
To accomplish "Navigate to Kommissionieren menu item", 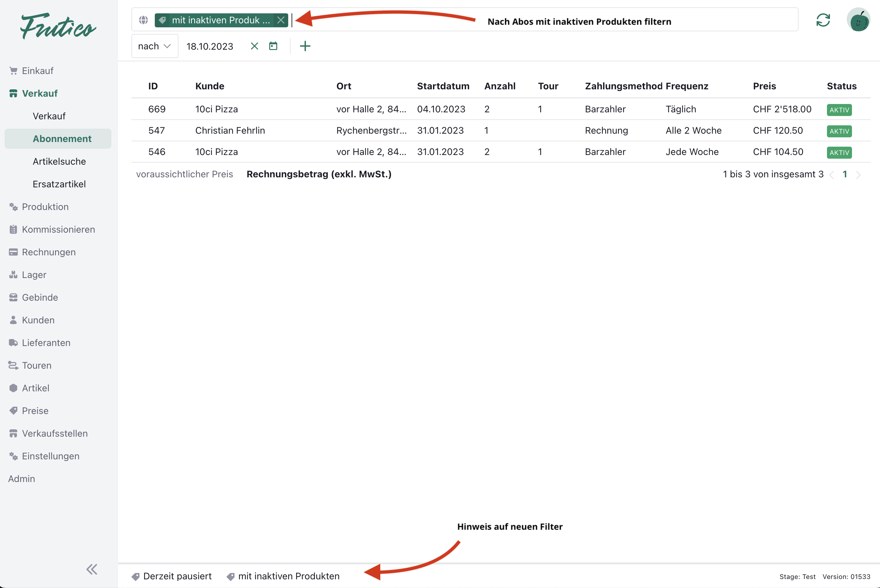I will (58, 229).
